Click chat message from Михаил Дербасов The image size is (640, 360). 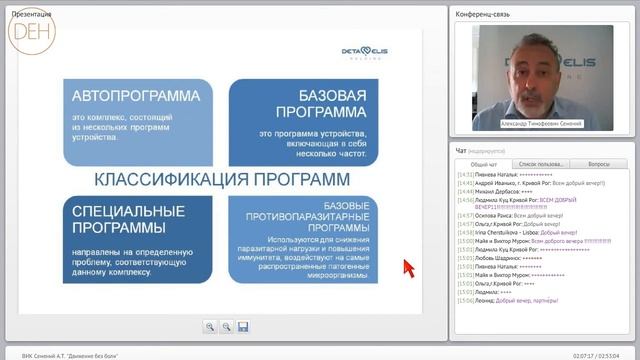(495, 191)
